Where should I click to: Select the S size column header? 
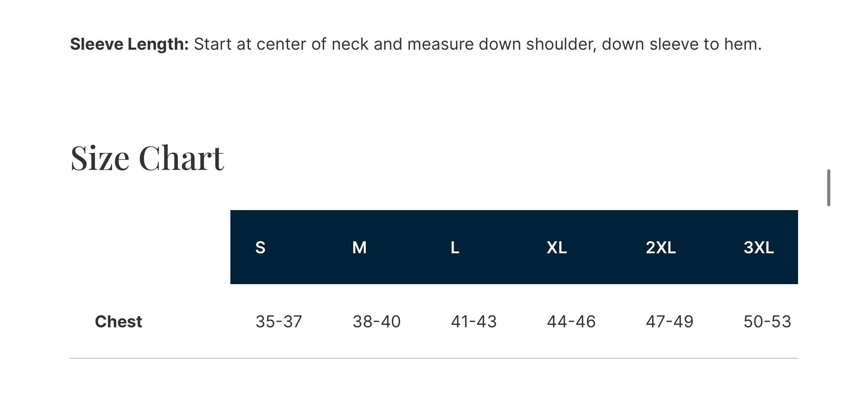tap(260, 247)
